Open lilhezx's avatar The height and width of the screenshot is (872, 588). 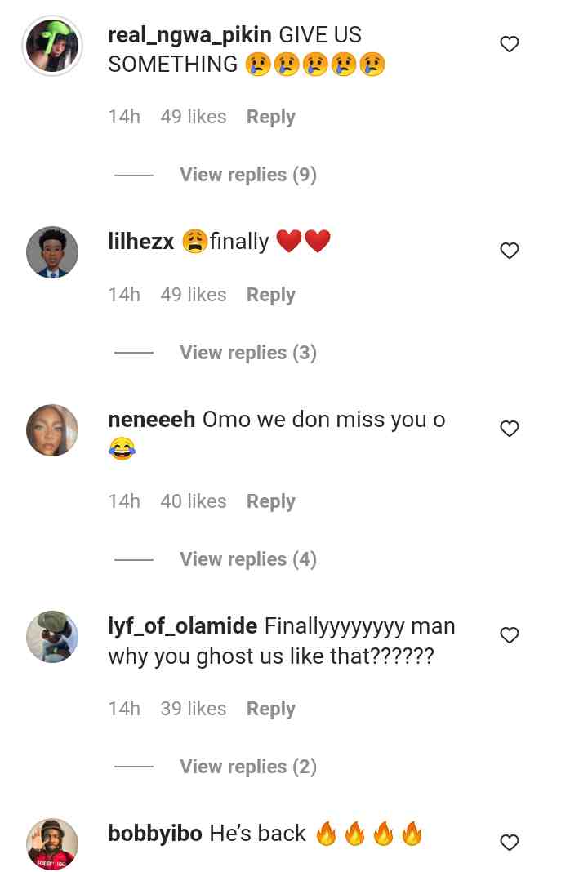(52, 252)
